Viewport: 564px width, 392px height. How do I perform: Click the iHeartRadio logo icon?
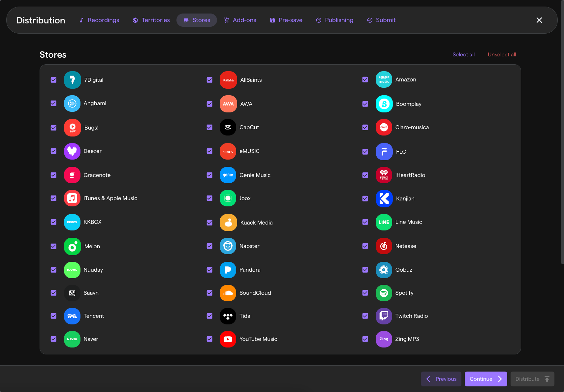(384, 175)
